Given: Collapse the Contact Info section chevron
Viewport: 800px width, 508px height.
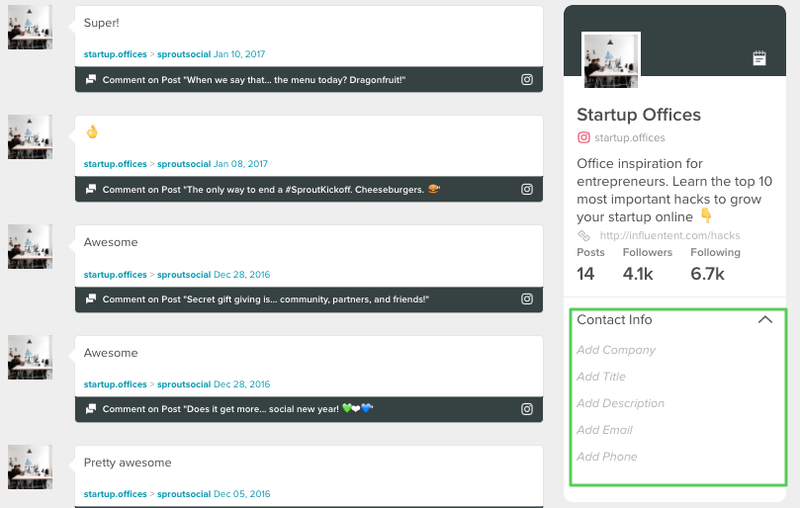Looking at the screenshot, I should tap(765, 320).
